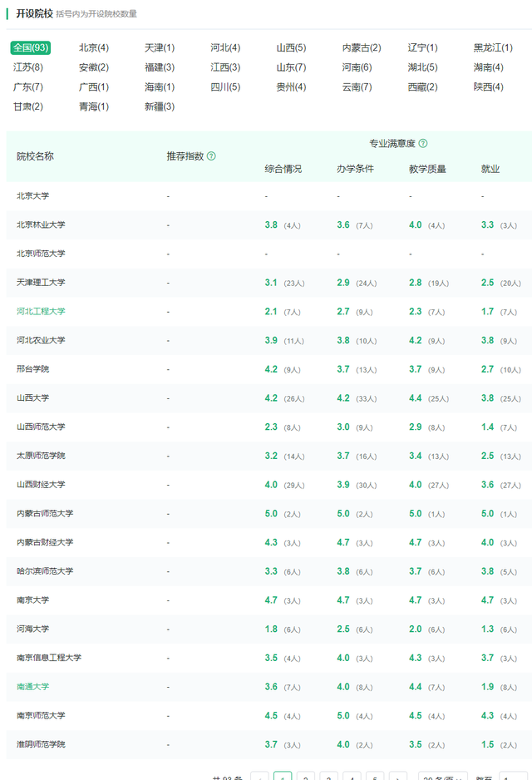Open the 太原师范学院 school entry
Image resolution: width=532 pixels, height=780 pixels.
[41, 456]
